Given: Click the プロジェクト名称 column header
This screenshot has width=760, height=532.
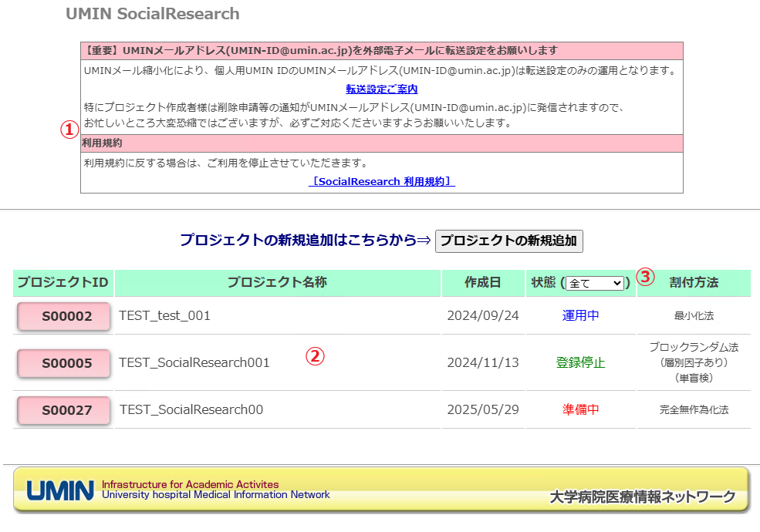Looking at the screenshot, I should pyautogui.click(x=277, y=283).
